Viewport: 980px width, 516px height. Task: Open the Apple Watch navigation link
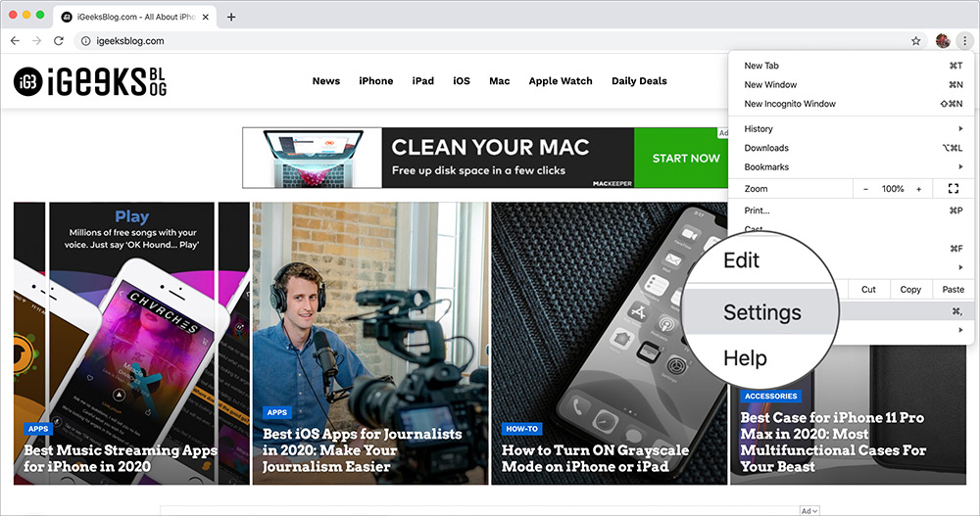coord(561,81)
